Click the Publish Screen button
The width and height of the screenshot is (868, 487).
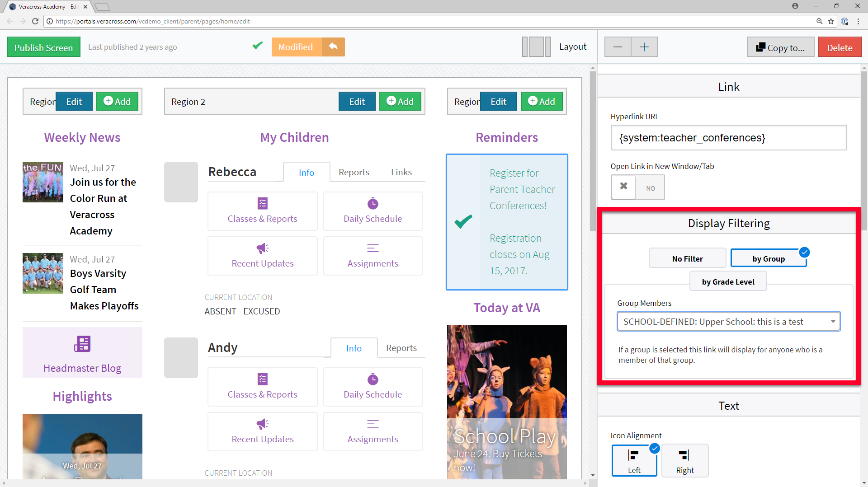[43, 47]
